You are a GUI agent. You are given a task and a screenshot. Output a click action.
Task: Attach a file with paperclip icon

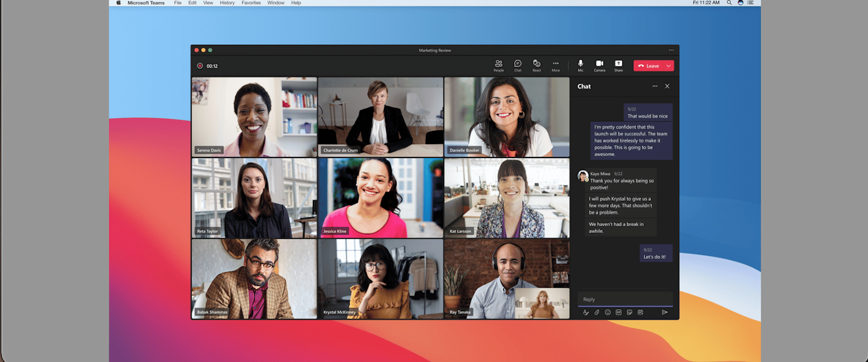(x=597, y=312)
